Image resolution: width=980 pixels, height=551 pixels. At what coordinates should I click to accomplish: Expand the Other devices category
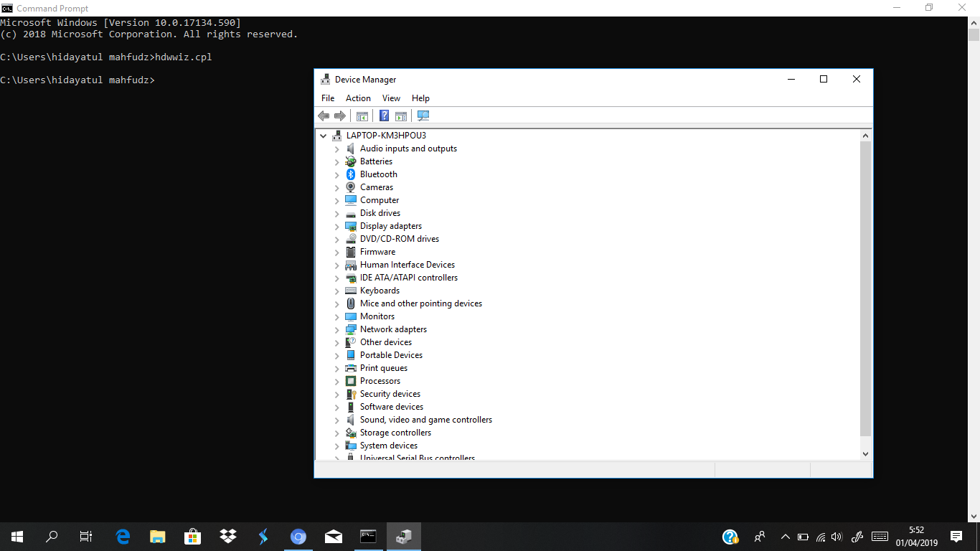click(337, 343)
